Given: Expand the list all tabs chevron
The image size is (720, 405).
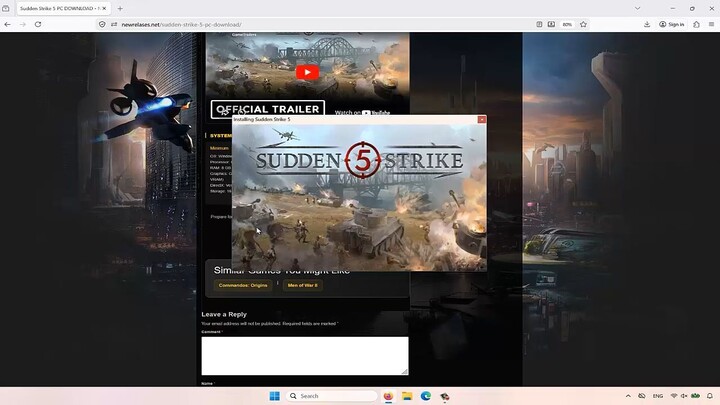Looking at the screenshot, I should [x=637, y=8].
